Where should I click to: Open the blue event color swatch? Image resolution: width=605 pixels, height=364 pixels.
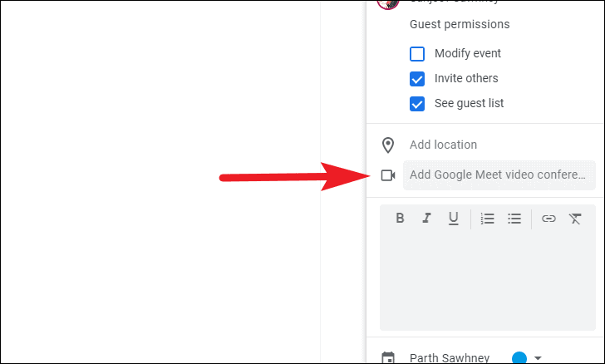519,358
